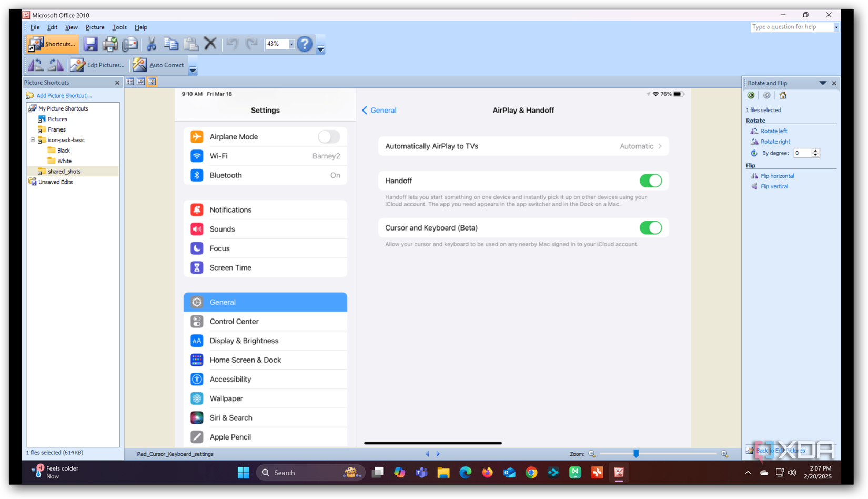Open the zoom percentage dropdown
Screen dimensions: 868x499
pyautogui.click(x=291, y=44)
